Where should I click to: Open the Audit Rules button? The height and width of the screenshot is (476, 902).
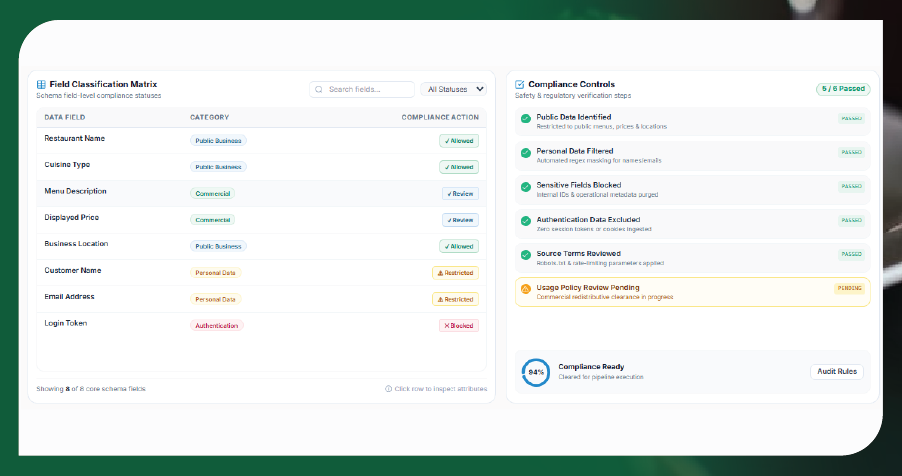point(837,372)
